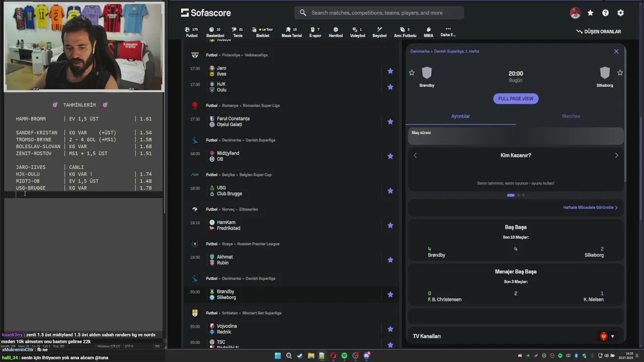The width and height of the screenshot is (644, 362).
Task: Open the Amr. Futbolu category
Action: pyautogui.click(x=405, y=32)
